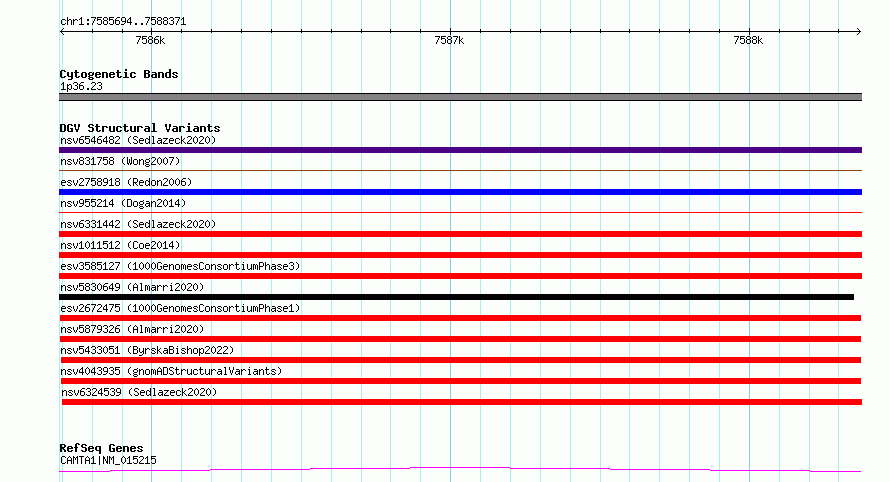This screenshot has width=890, height=482.
Task: Click the red nsv4043935 variant bar
Action: (x=460, y=381)
